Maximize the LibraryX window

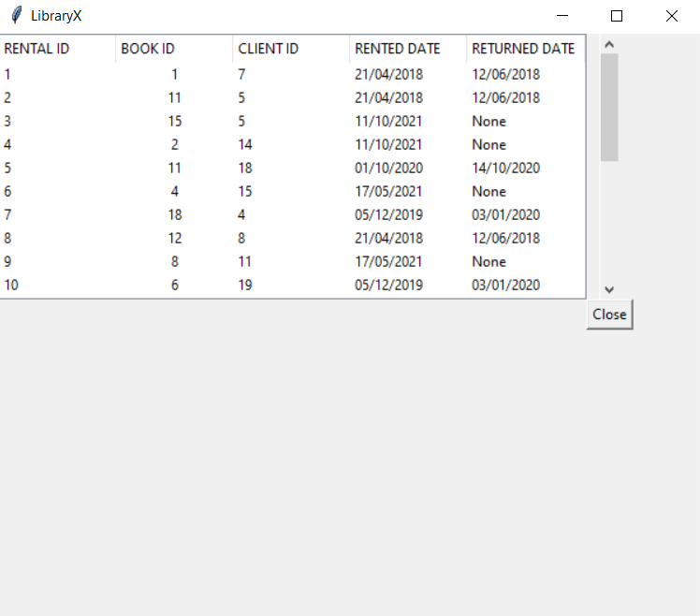tap(617, 16)
